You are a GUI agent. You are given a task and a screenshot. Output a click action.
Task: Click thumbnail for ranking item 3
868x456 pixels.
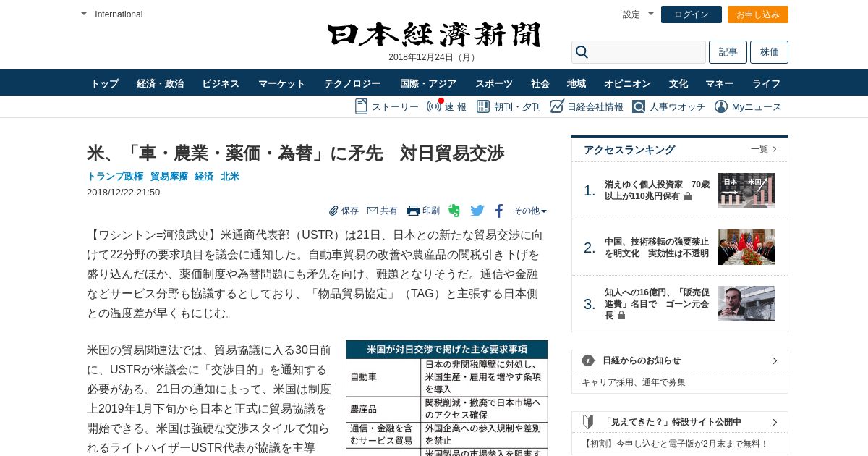coord(746,304)
